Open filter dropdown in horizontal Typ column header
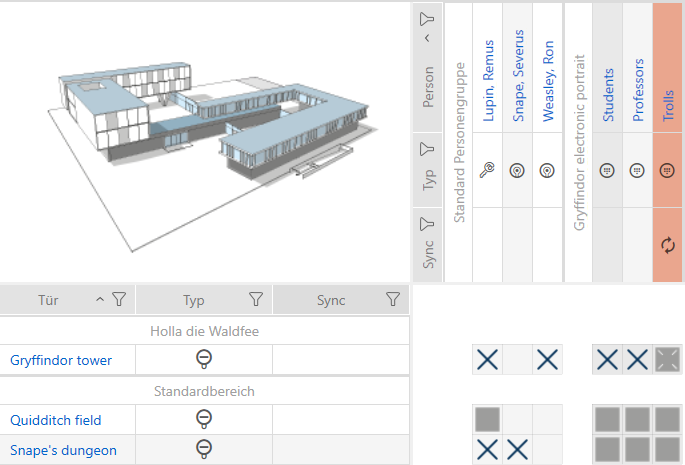685x465 pixels. [255, 298]
